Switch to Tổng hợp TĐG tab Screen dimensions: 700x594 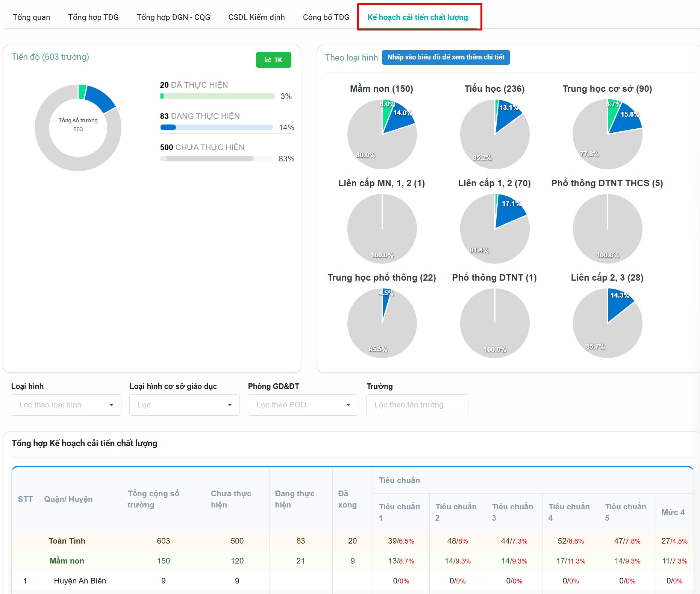[93, 17]
